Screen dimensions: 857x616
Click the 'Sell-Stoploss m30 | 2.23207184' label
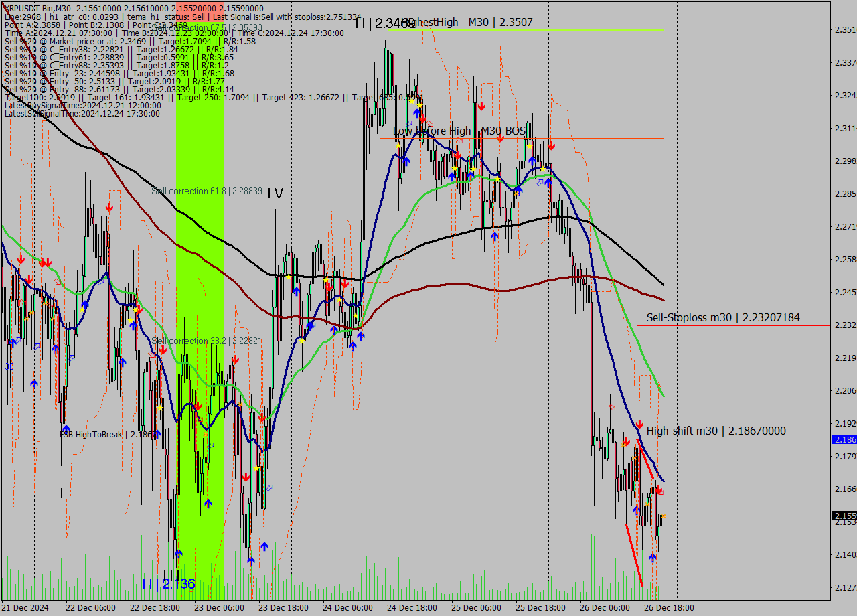(723, 317)
